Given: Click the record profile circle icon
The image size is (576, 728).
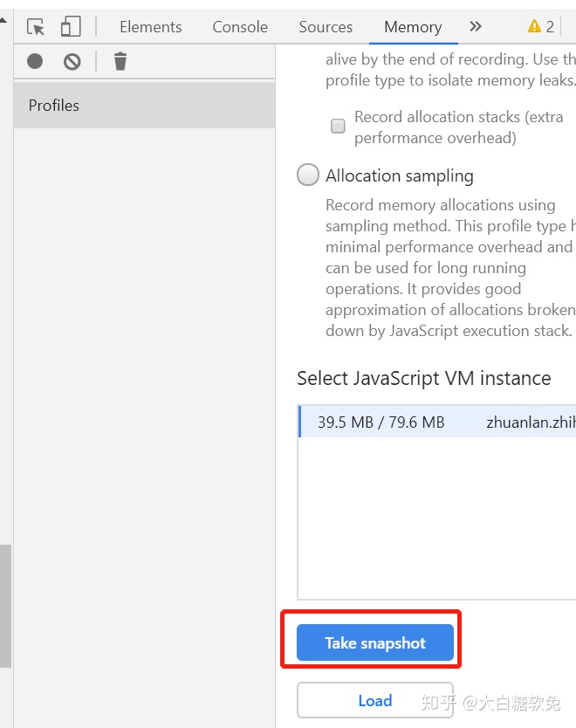Looking at the screenshot, I should tap(35, 61).
